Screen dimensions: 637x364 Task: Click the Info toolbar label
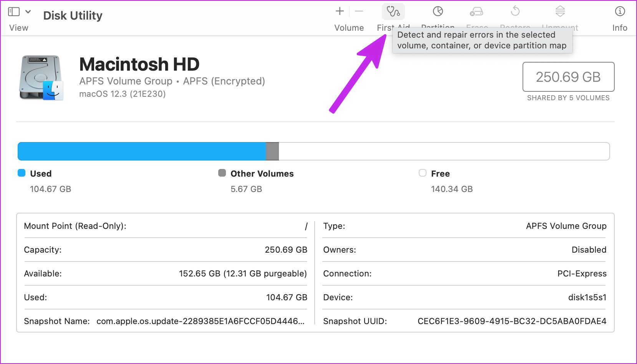(620, 28)
